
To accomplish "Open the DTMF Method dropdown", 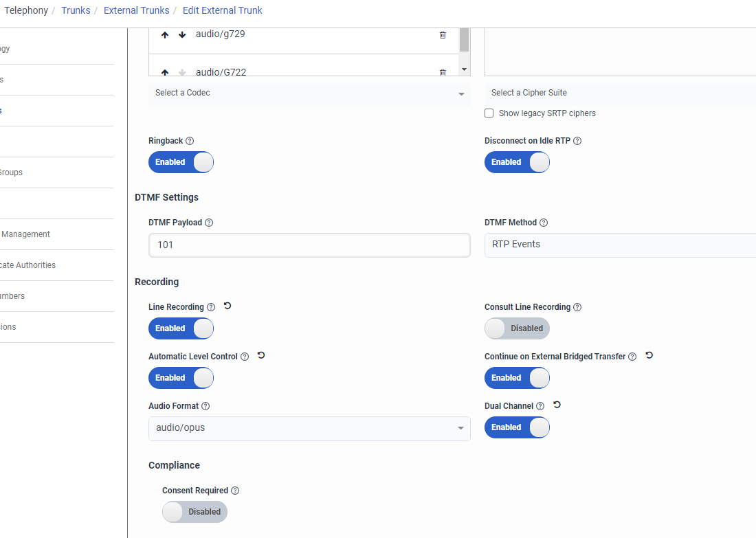I will point(619,245).
